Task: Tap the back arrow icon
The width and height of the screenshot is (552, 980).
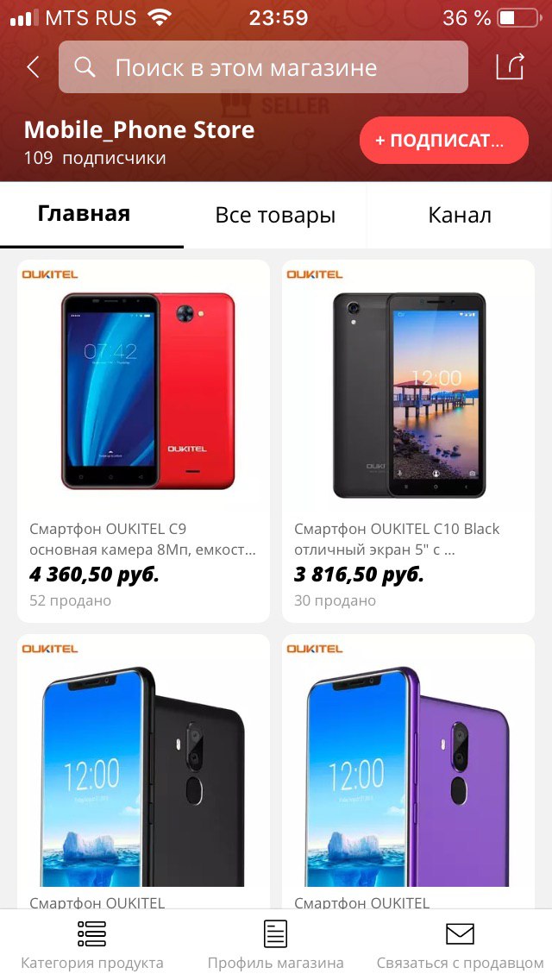Action: 33,67
